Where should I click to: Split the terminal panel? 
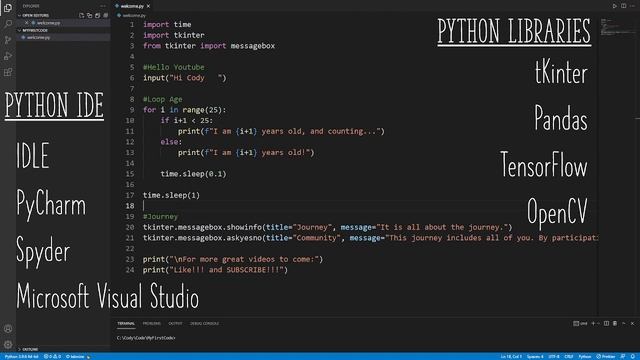point(607,323)
